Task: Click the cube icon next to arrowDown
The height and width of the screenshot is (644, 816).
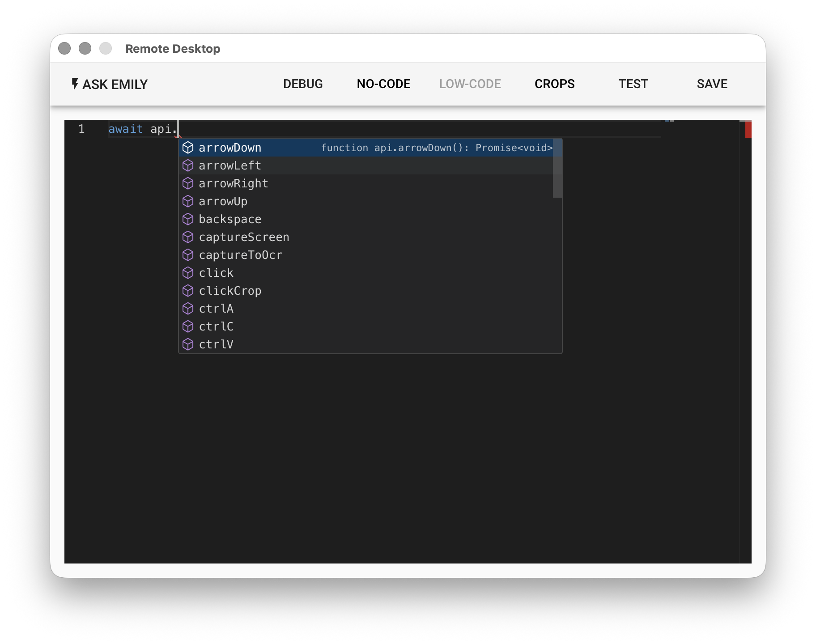Action: [188, 148]
